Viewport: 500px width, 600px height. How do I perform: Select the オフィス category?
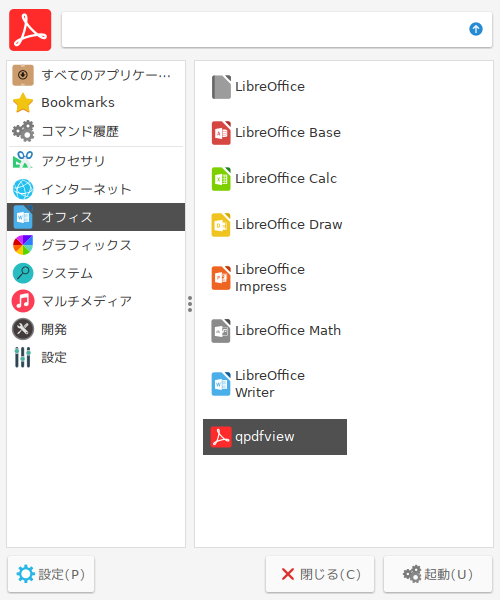(96, 217)
